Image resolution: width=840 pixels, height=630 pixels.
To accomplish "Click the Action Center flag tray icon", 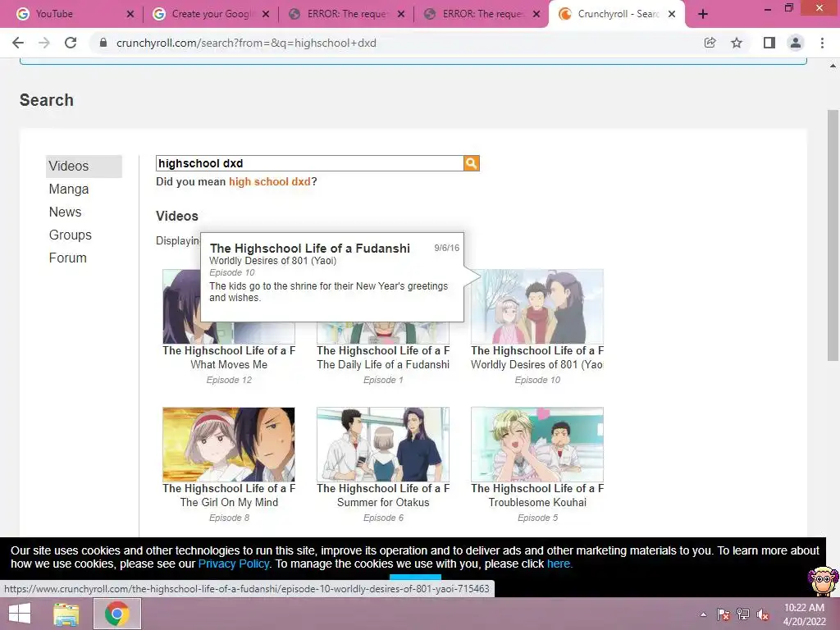I will 724,614.
